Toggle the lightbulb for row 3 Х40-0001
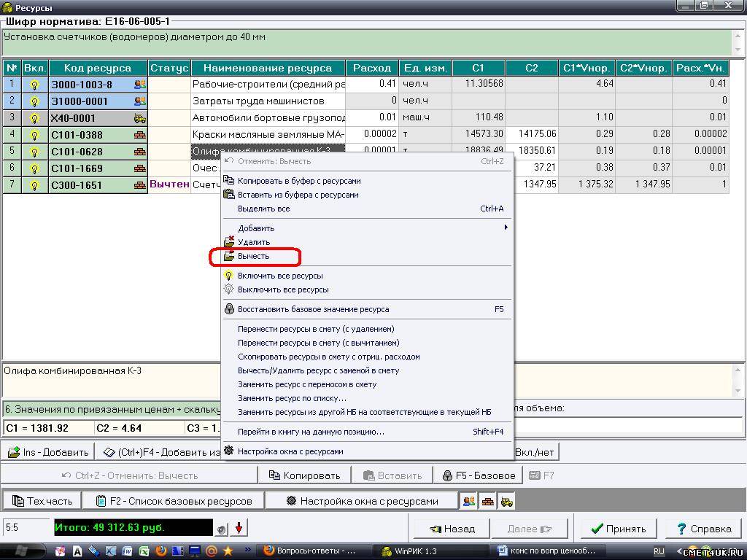Viewport: 747px width, 560px height. click(x=34, y=118)
